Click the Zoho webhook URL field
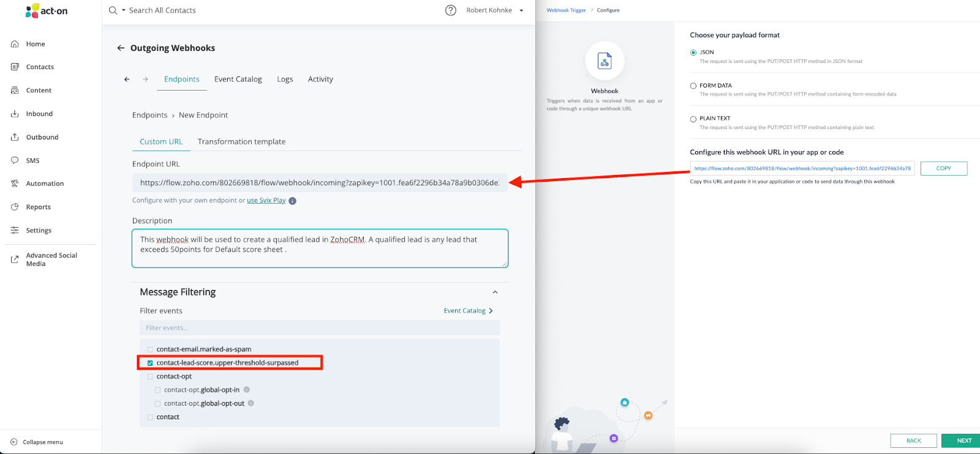 tap(802, 168)
